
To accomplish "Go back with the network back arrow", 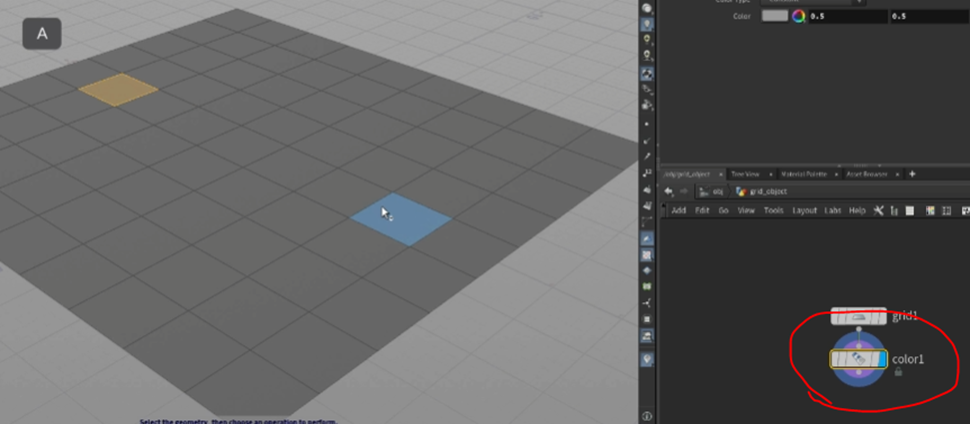I will (x=669, y=191).
